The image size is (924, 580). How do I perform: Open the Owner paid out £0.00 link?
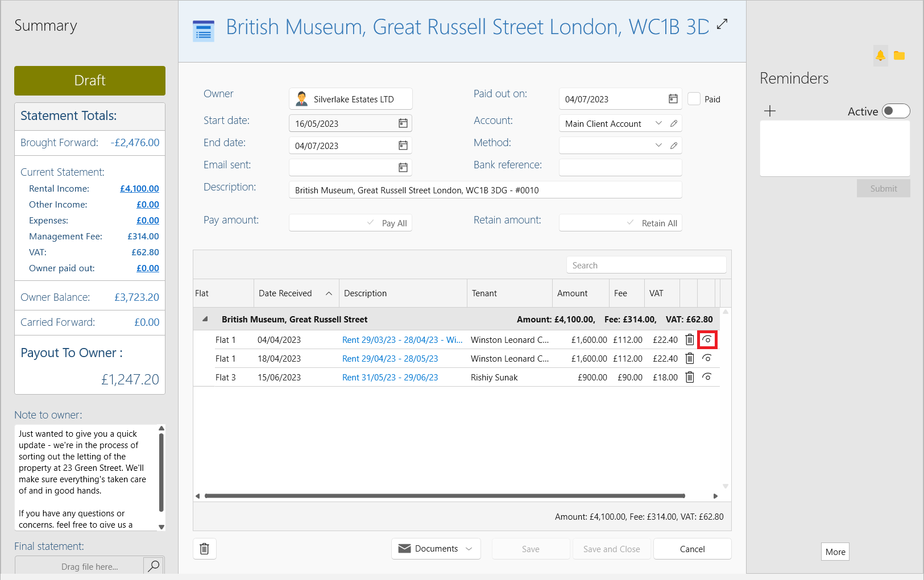[148, 268]
